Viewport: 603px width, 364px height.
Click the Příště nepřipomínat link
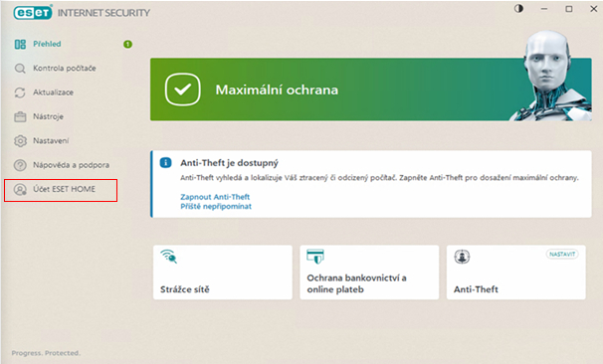pos(216,207)
